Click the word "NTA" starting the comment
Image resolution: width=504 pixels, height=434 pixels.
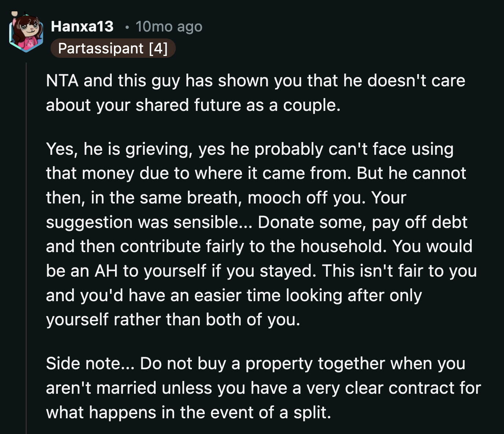(x=62, y=81)
